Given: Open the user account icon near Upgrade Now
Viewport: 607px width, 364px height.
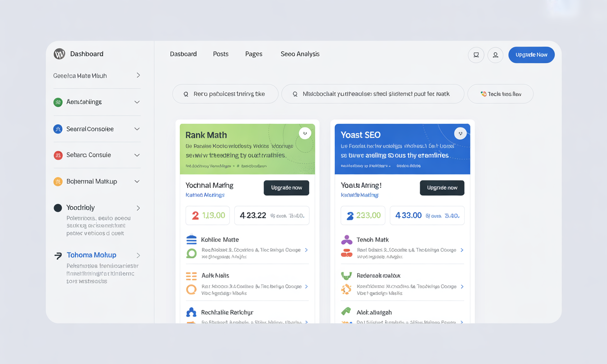Looking at the screenshot, I should click(495, 55).
